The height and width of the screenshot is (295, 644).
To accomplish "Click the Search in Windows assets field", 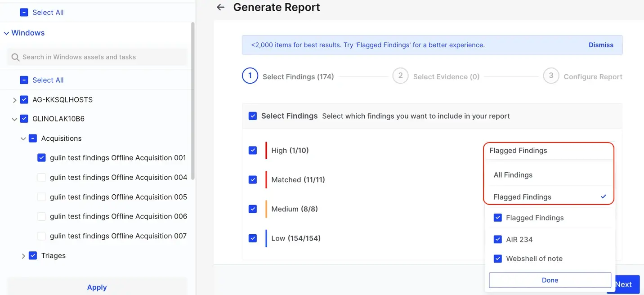I will pos(97,57).
